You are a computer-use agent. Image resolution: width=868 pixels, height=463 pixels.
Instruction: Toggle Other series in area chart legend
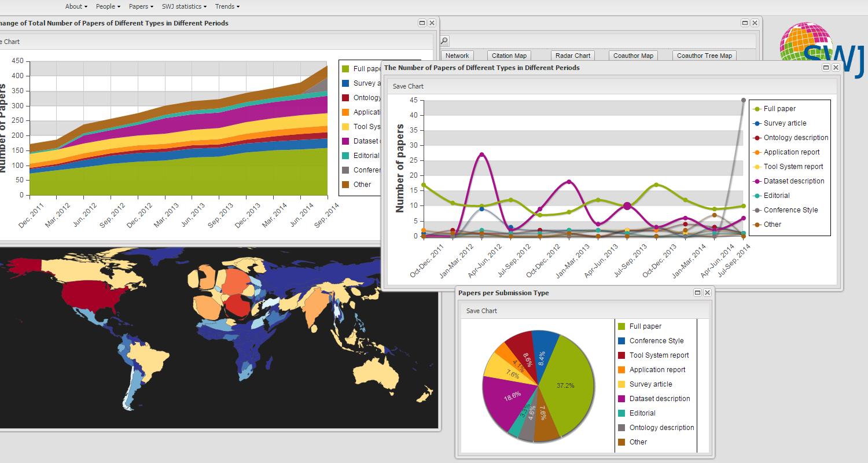362,185
